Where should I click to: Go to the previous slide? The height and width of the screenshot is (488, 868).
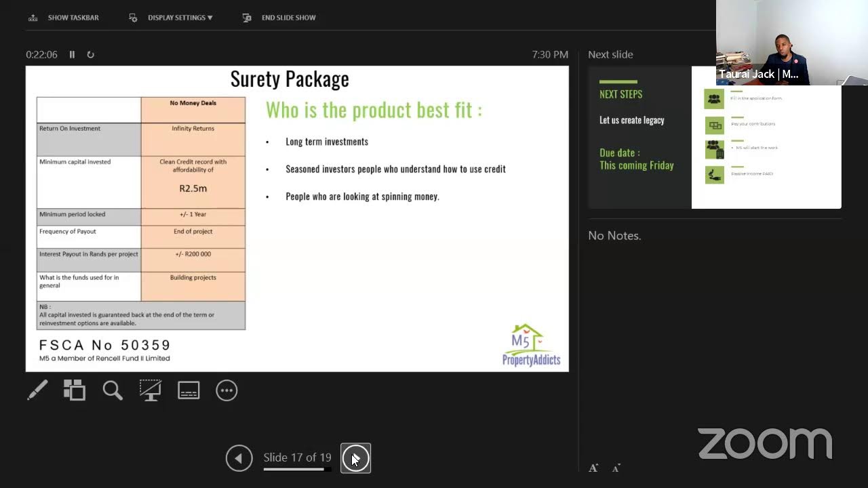click(239, 458)
